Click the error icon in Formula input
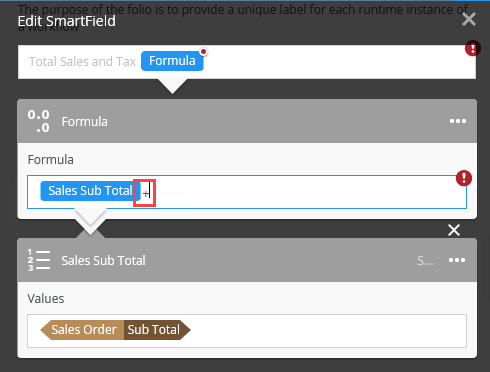Viewport: 490px width, 372px height. (x=464, y=178)
